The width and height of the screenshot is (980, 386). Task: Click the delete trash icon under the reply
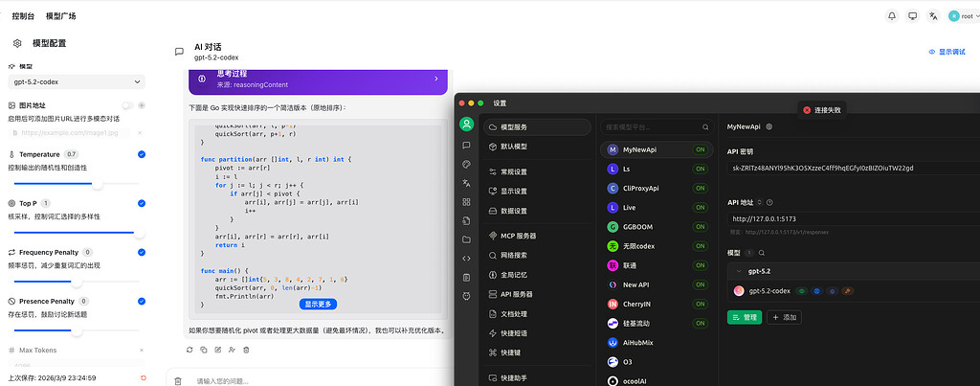pyautogui.click(x=246, y=350)
